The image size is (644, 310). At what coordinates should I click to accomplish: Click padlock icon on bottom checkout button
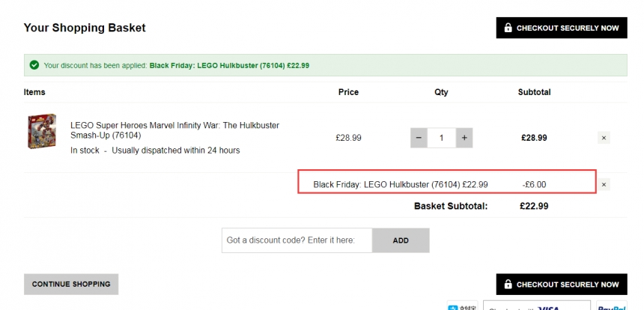[508, 284]
